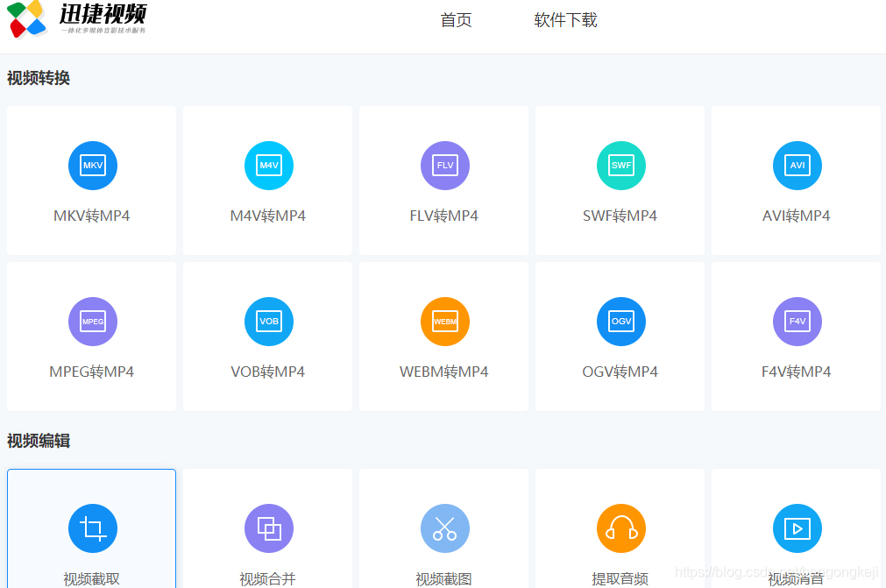Click the 迅捷视频 site logo

[77, 21]
